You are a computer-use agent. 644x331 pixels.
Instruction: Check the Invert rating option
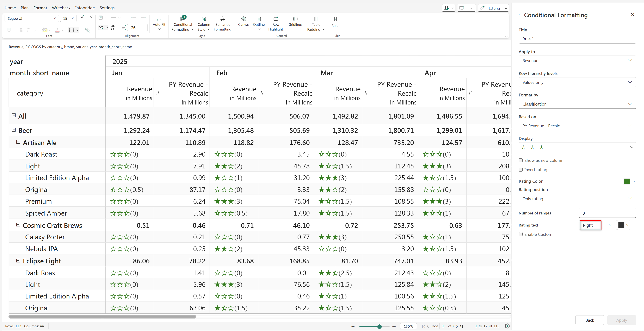[521, 170]
